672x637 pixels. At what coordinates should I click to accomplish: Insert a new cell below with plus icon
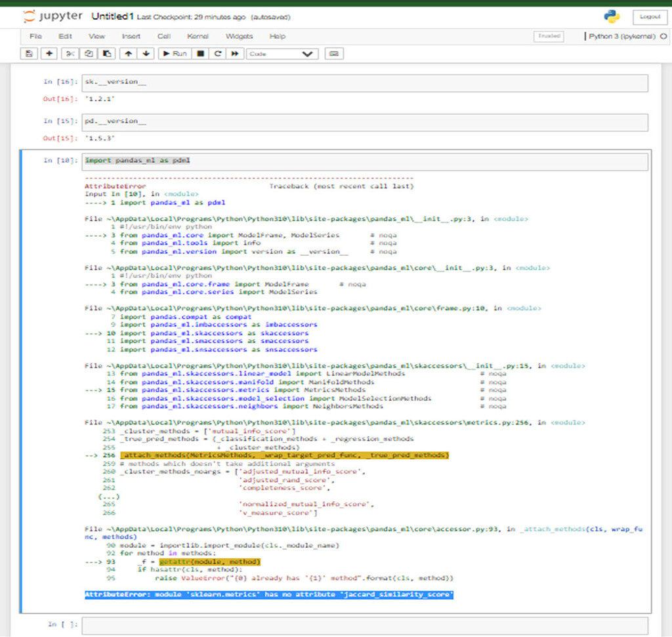pos(49,53)
